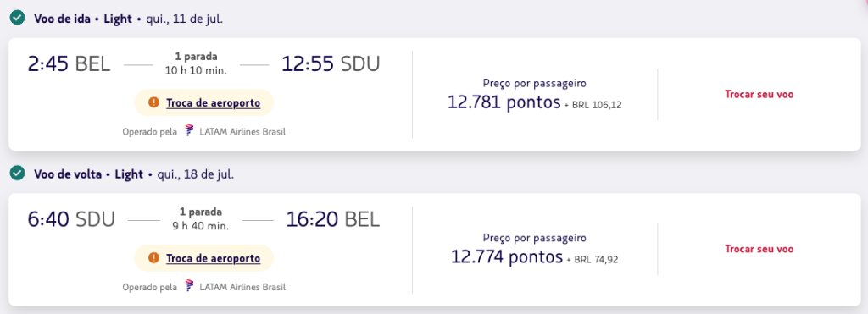868x314 pixels.
Task: Click arrival time 16:20 BEL
Action: [x=332, y=219]
